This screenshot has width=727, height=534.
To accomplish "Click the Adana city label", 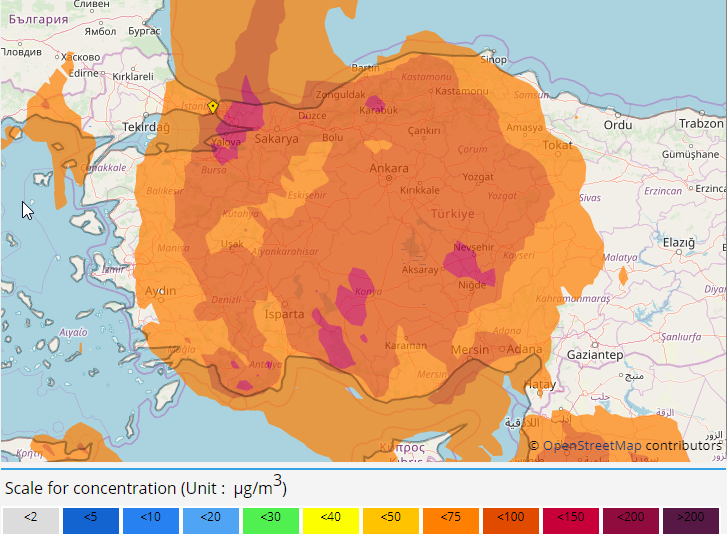I will click(x=524, y=349).
